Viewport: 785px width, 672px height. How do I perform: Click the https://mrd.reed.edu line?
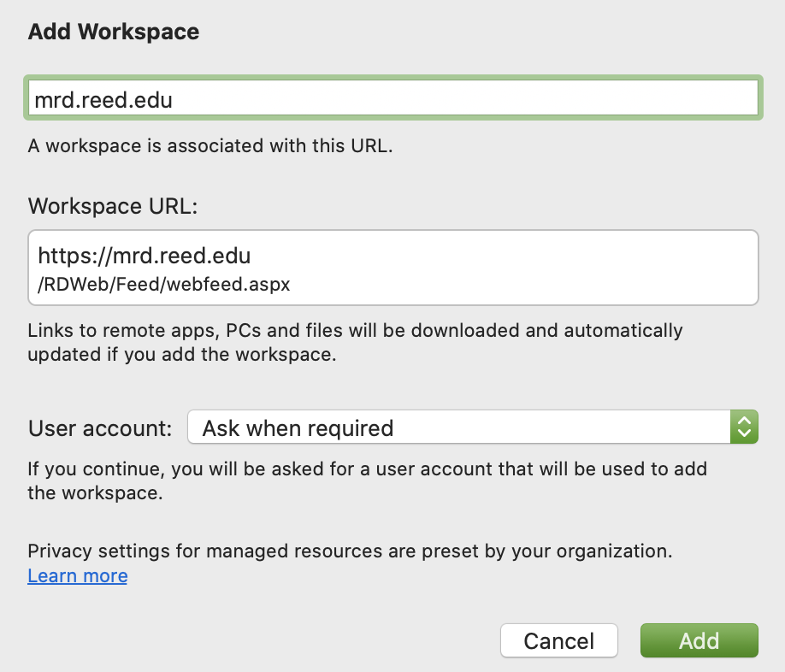click(144, 256)
